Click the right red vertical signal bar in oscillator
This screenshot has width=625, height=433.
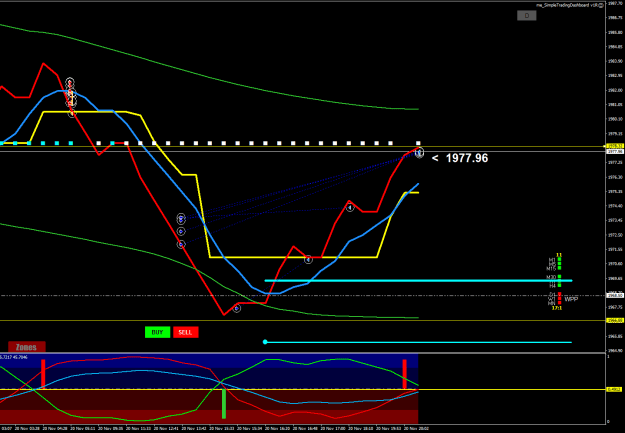405,374
